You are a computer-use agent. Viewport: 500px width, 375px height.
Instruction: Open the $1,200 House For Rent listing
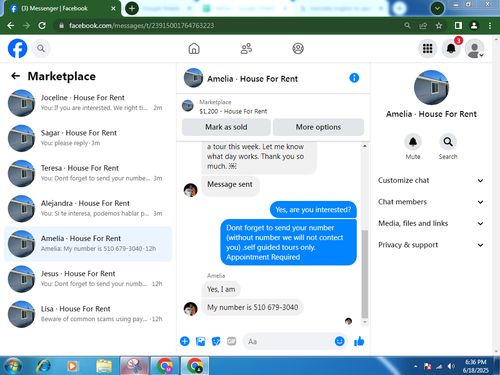[x=233, y=111]
